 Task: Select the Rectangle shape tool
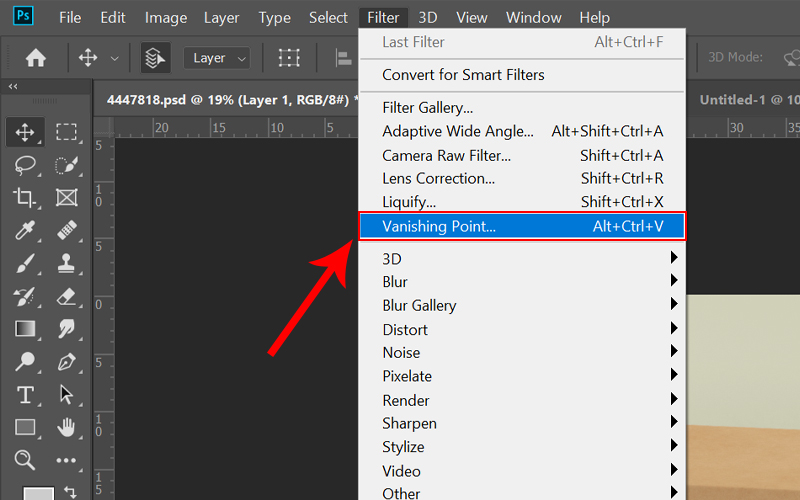tap(25, 427)
